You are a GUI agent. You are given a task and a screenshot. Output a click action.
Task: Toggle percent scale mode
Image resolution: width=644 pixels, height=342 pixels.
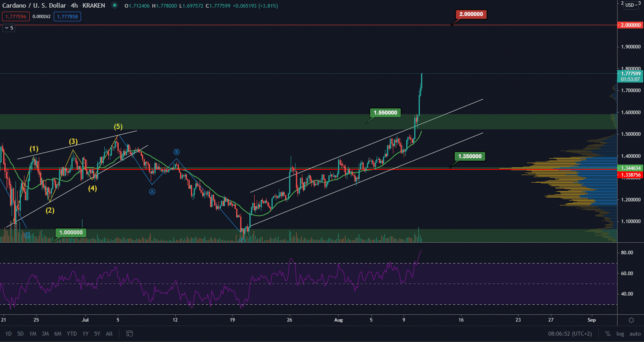point(608,334)
